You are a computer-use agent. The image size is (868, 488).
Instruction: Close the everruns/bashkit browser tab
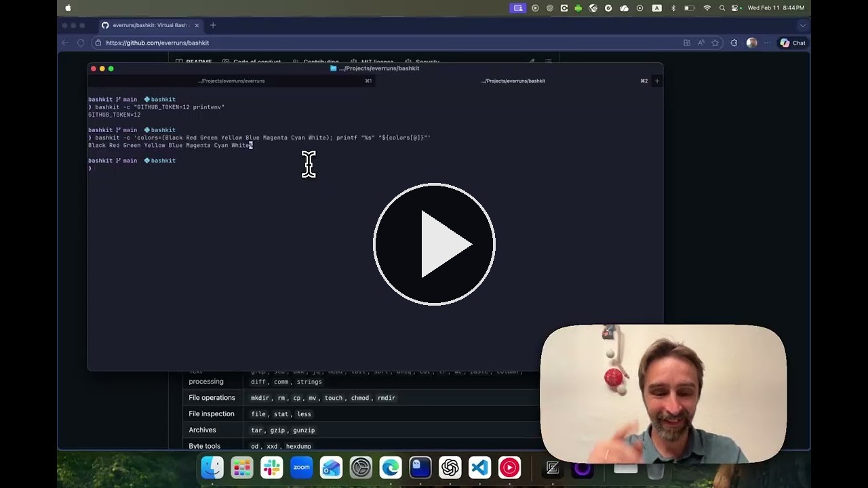click(197, 25)
